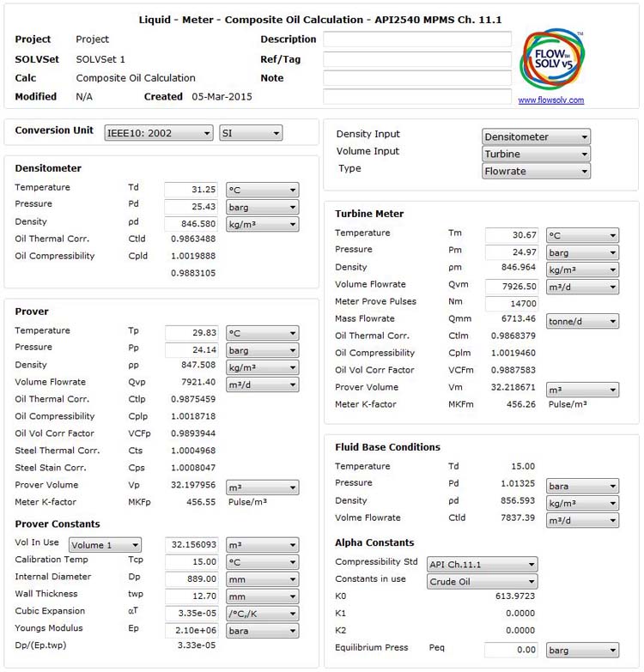Image resolution: width=644 pixels, height=672 pixels.
Task: Edit the Equilibrium Press value field
Action: 511,650
